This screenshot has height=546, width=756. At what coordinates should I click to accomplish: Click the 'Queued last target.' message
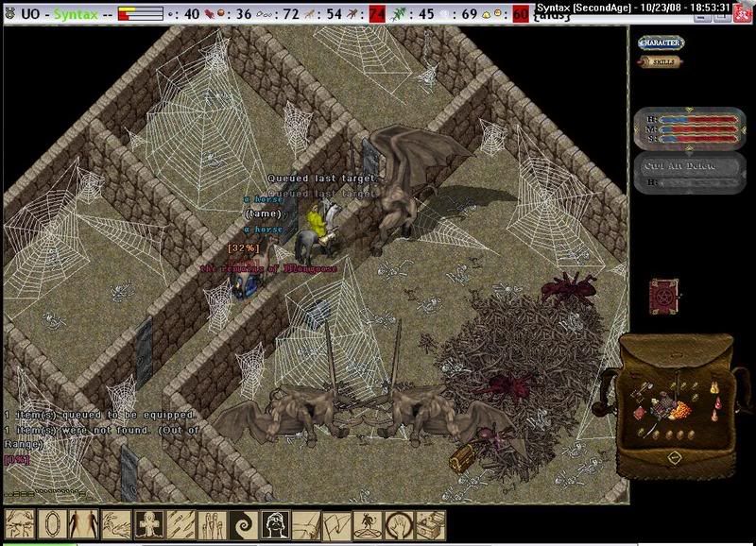click(x=322, y=179)
